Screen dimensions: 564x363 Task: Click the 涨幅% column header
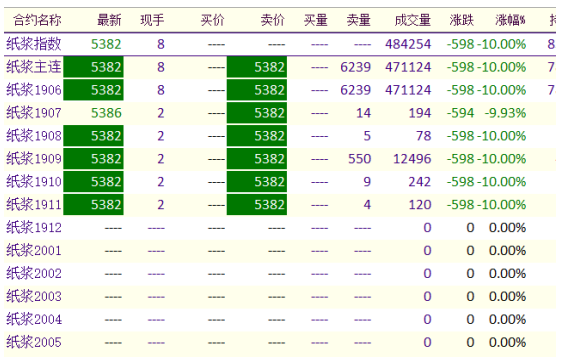point(510,20)
